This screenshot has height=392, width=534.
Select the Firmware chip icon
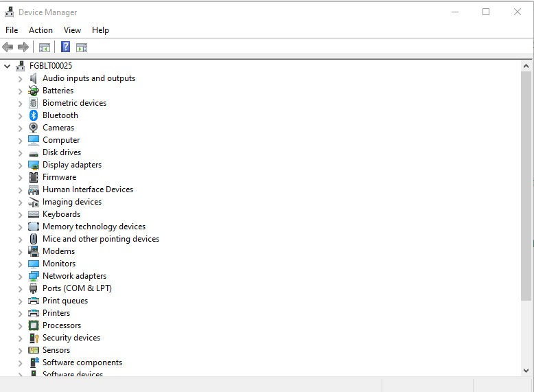[34, 177]
